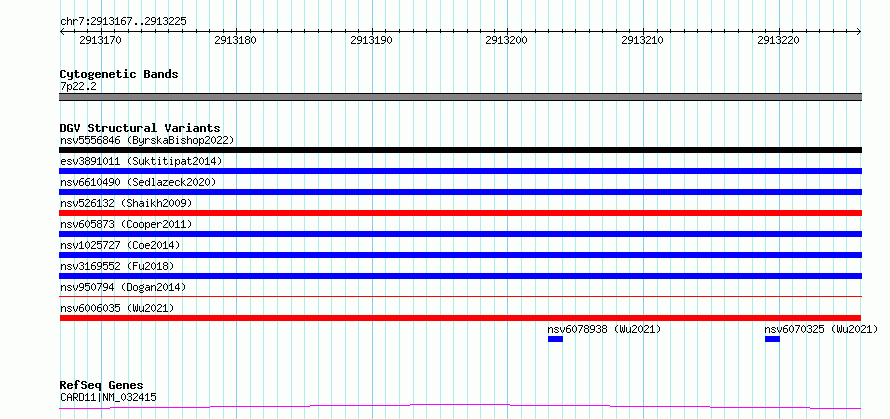Open esv3891011 (Suktitipat2014) variant label
The height and width of the screenshot is (419, 890).
coord(141,161)
